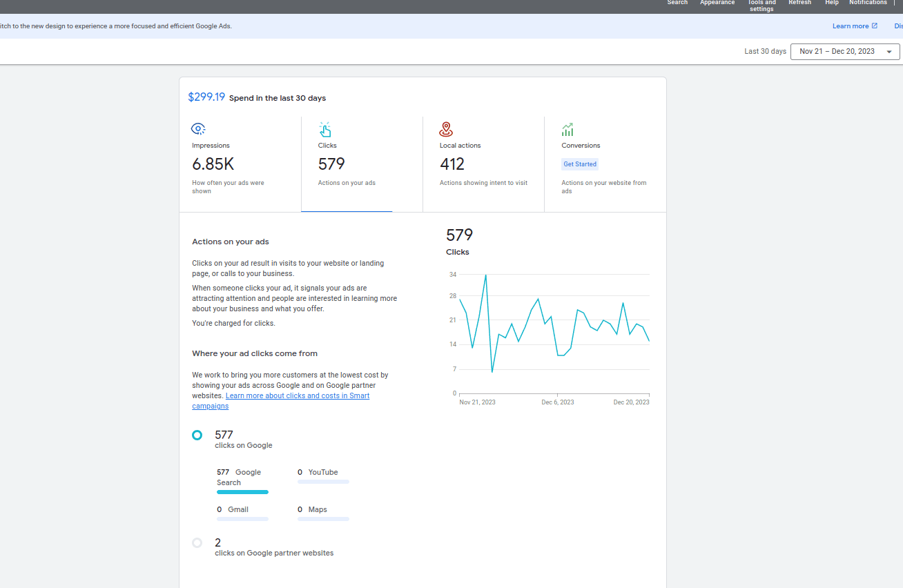903x588 pixels.
Task: Click the 412 local actions value
Action: pos(452,164)
